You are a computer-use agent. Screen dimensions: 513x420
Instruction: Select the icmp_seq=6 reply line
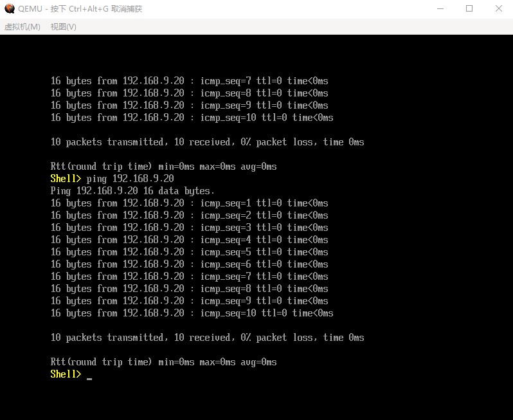point(189,264)
